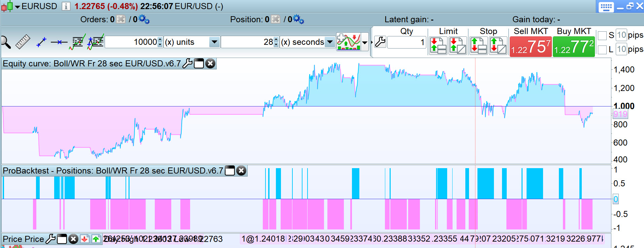Click the second Stop order icon
The image size is (644, 248).
[x=498, y=45]
